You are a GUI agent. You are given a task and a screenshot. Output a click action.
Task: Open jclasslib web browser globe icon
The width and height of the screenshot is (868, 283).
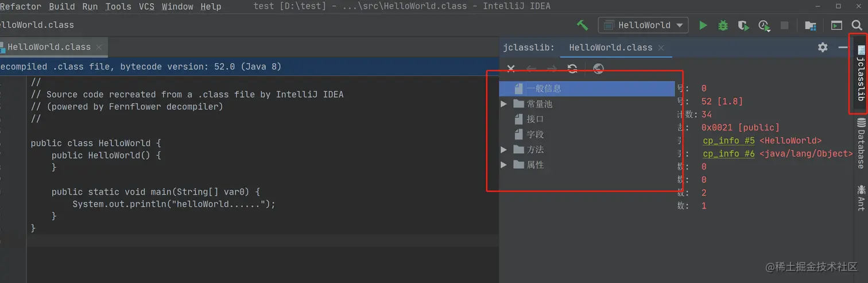[x=598, y=69]
